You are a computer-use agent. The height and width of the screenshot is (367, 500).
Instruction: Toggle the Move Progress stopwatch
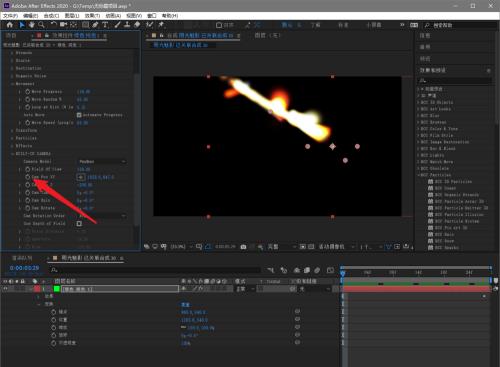[28, 91]
